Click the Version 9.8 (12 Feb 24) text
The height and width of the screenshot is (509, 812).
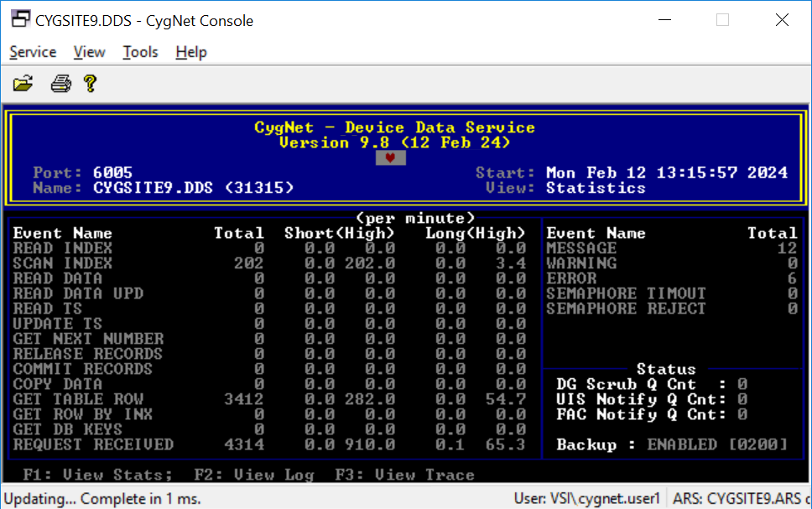click(394, 143)
